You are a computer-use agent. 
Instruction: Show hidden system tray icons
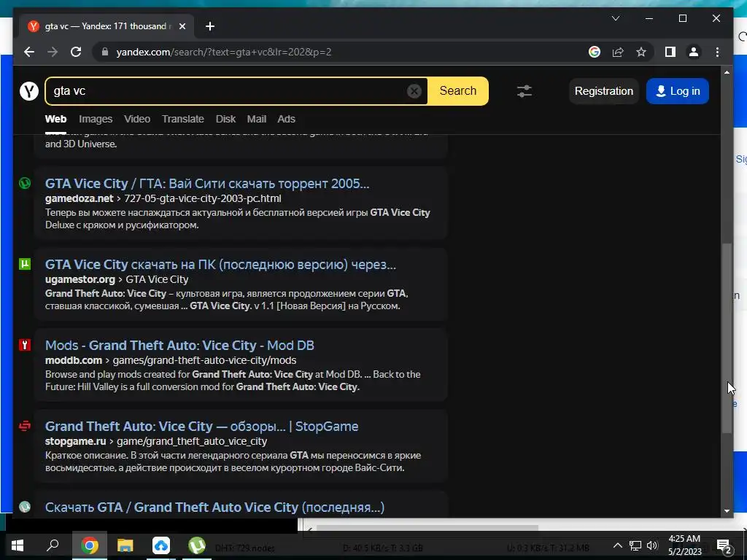pyautogui.click(x=617, y=545)
